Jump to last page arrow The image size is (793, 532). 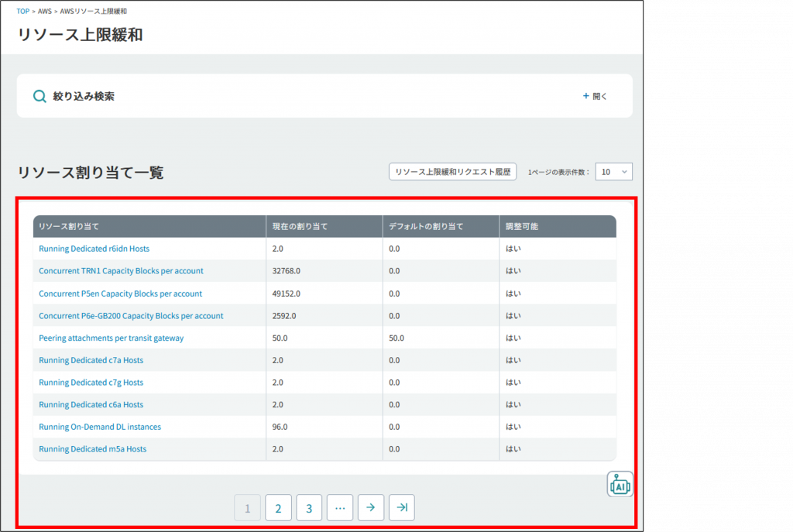(401, 508)
